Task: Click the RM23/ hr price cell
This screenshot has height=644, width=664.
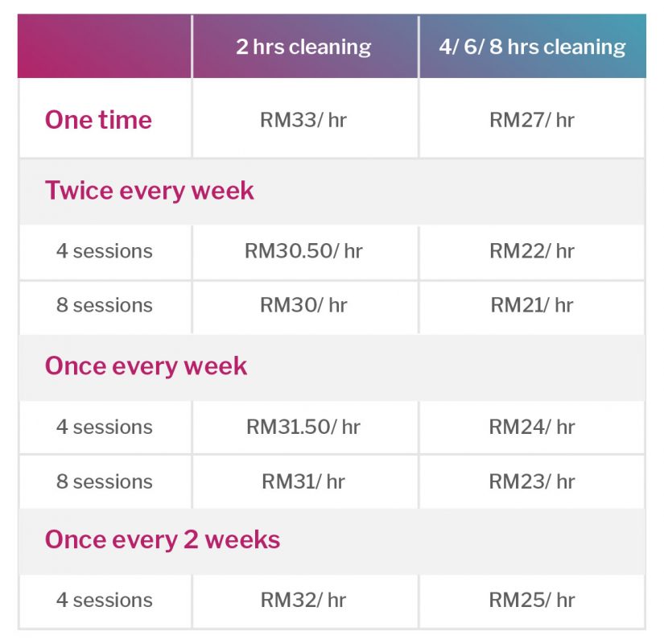Action: (532, 481)
